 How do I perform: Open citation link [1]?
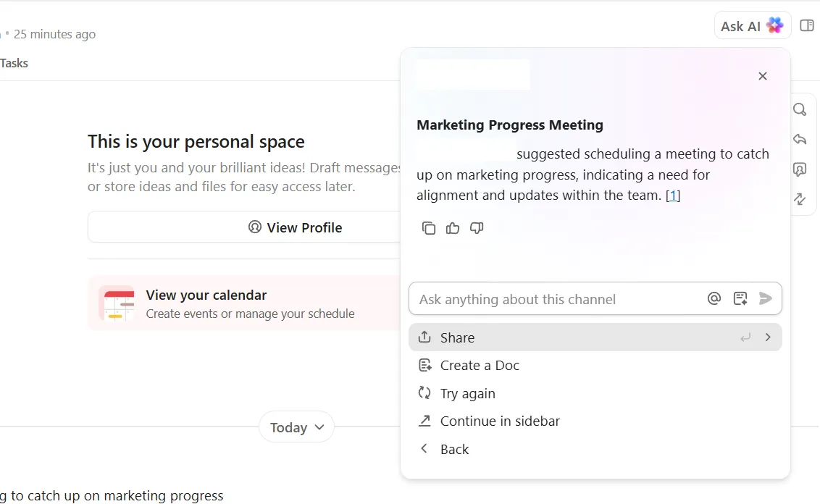672,196
